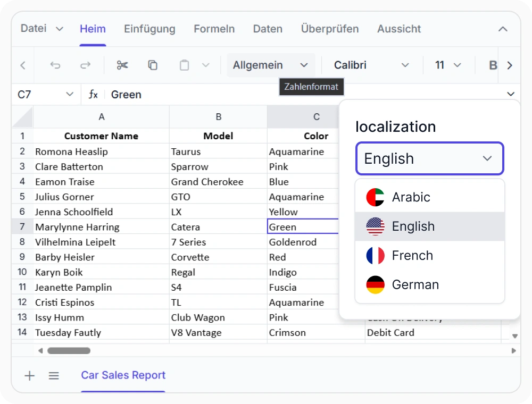This screenshot has width=532, height=404.
Task: Open the Calibri font dropdown
Action: point(371,65)
